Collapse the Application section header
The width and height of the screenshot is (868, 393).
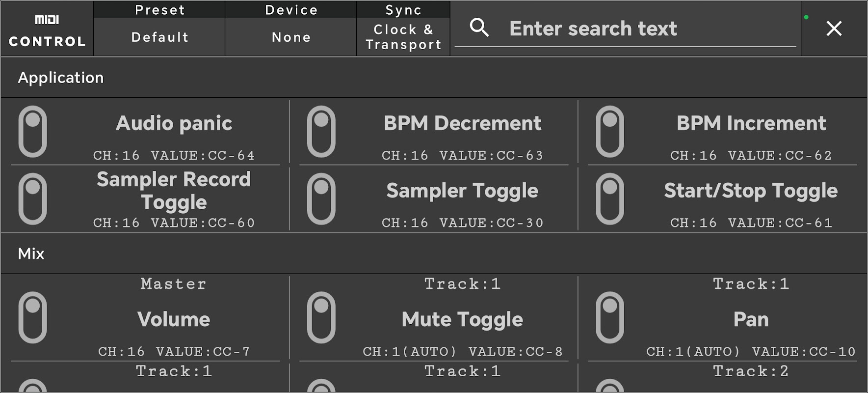pos(61,78)
